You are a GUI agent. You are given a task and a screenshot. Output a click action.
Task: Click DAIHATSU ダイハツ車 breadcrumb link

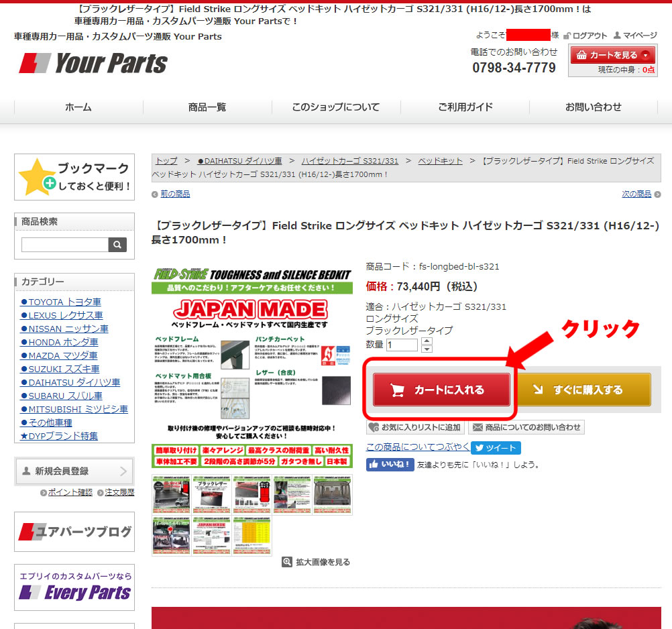coord(240,161)
